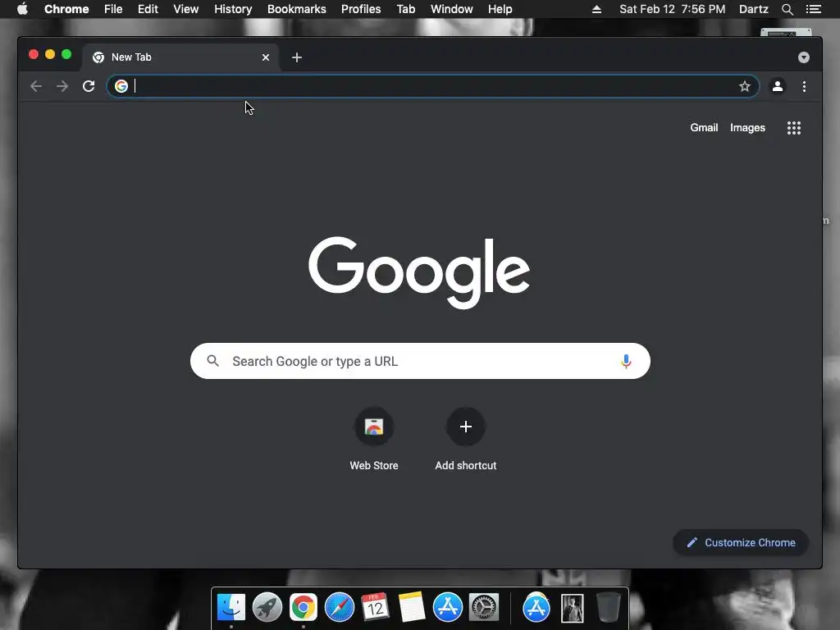This screenshot has height=630, width=840.
Task: Click the forward navigation arrow
Action: 62,86
